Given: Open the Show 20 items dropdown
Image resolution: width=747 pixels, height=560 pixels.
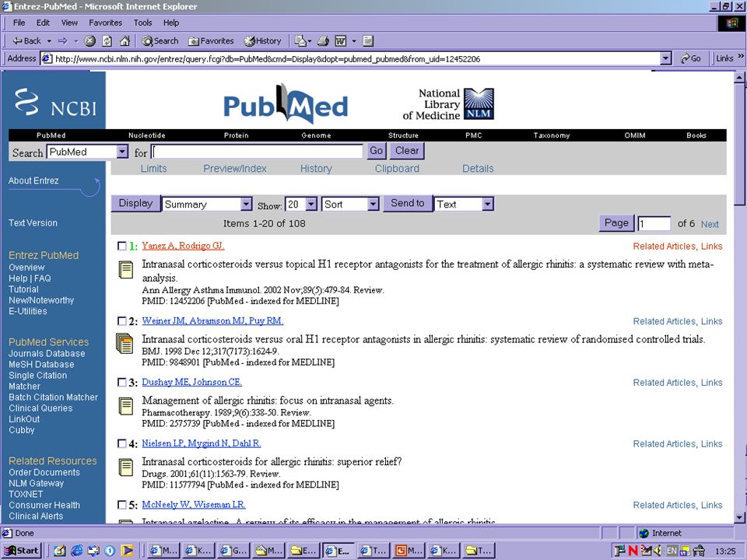Looking at the screenshot, I should [311, 205].
